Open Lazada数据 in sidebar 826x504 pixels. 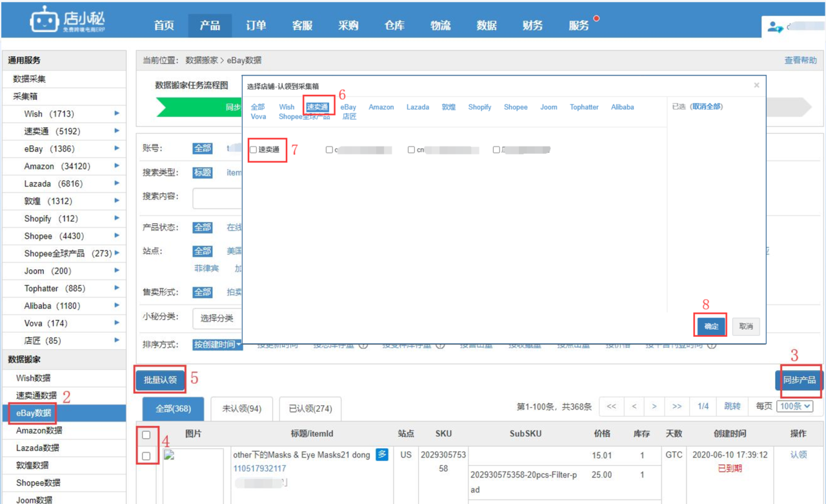click(38, 448)
